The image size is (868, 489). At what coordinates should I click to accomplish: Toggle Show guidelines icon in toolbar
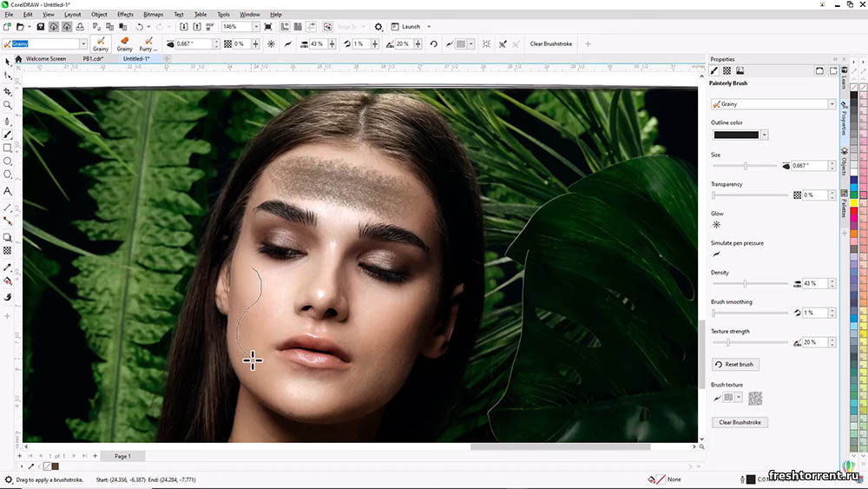pos(312,27)
